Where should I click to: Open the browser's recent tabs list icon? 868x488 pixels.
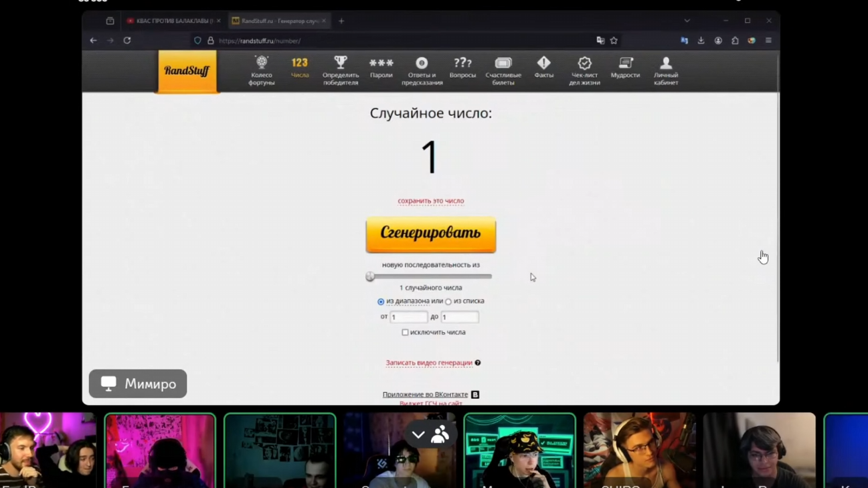click(110, 21)
